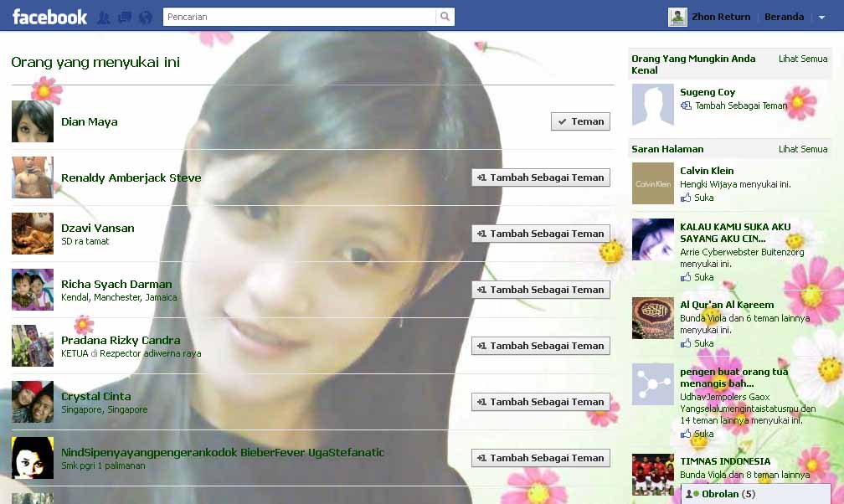This screenshot has width=844, height=504.
Task: Open Arrie Cyberwebster Buitenzorg profile link
Action: click(742, 252)
